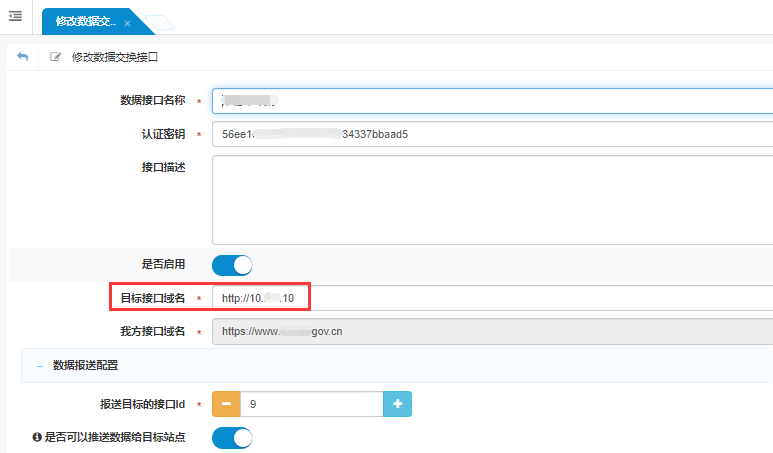Toggle the 是否启用 switch
The height and width of the screenshot is (453, 773).
(x=232, y=265)
